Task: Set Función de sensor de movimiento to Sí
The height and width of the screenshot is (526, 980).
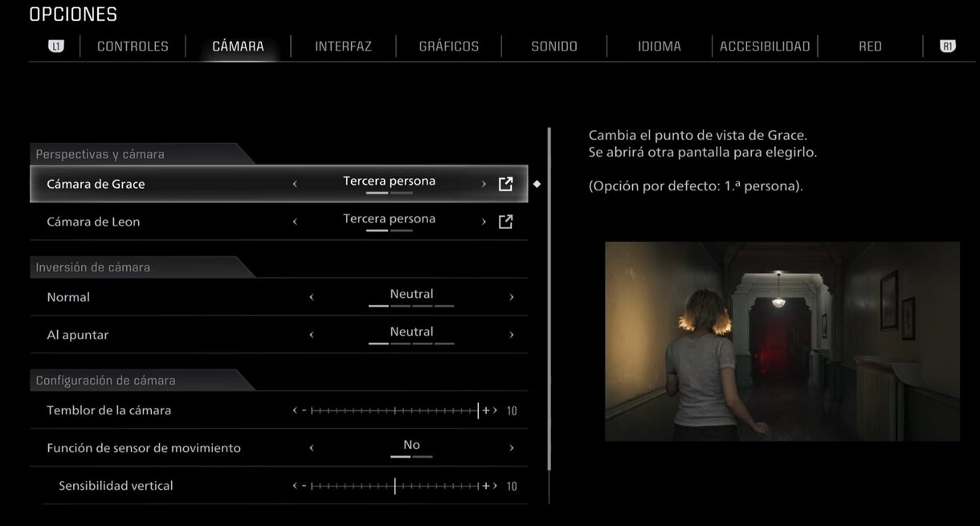Action: [x=512, y=447]
